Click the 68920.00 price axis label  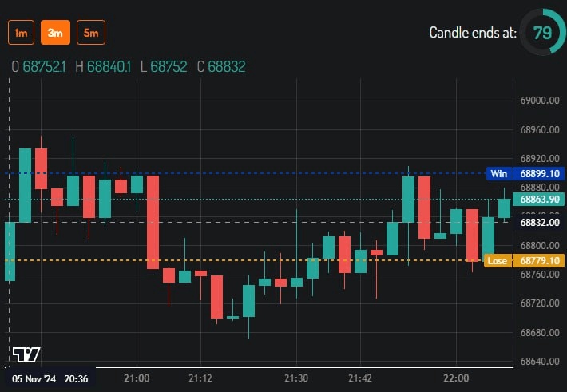click(x=540, y=158)
